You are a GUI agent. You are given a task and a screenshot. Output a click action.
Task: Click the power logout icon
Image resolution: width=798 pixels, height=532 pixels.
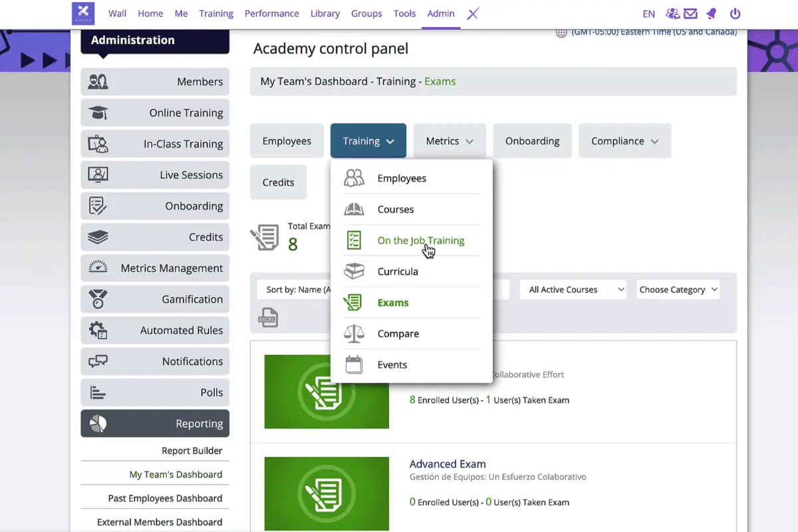click(735, 13)
